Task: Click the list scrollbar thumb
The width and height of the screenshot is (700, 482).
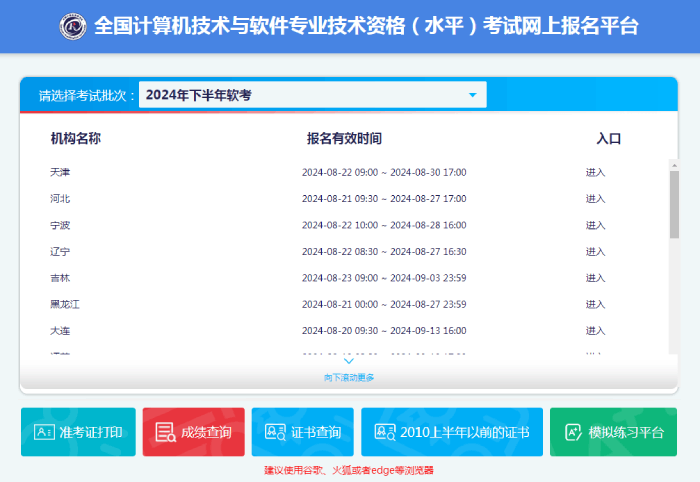Action: click(x=674, y=204)
